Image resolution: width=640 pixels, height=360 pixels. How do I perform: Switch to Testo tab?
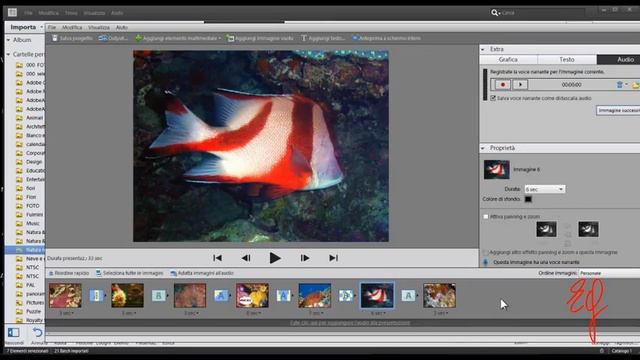567,60
